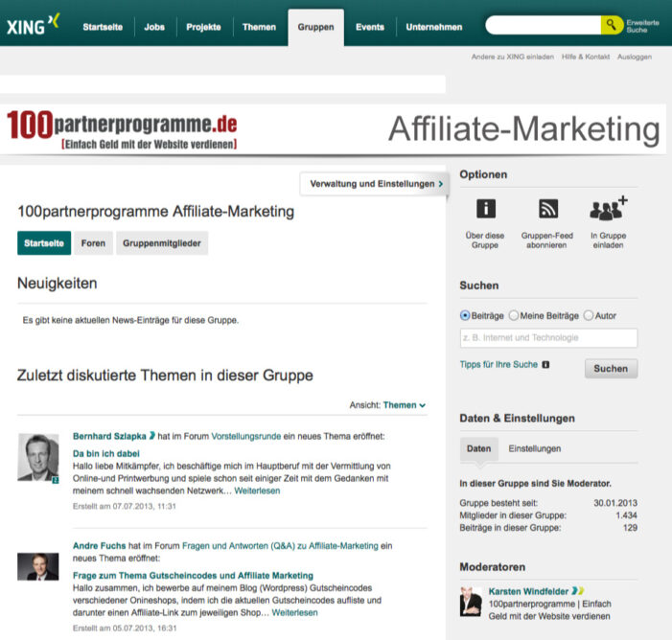
Task: Click 'Weiterlesen' in Andre Fuchs' post
Action: click(295, 612)
